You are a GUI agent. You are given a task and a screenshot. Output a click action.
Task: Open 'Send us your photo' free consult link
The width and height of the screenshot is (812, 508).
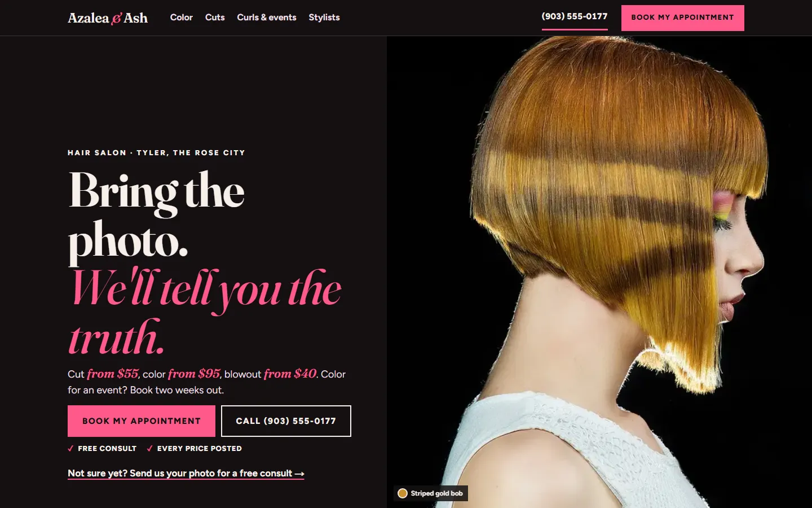click(x=186, y=474)
